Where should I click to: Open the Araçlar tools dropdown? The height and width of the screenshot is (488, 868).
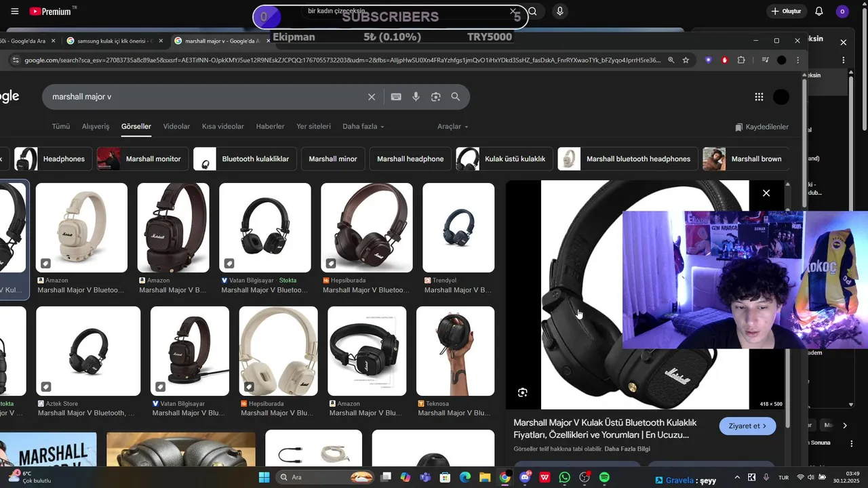[452, 127]
